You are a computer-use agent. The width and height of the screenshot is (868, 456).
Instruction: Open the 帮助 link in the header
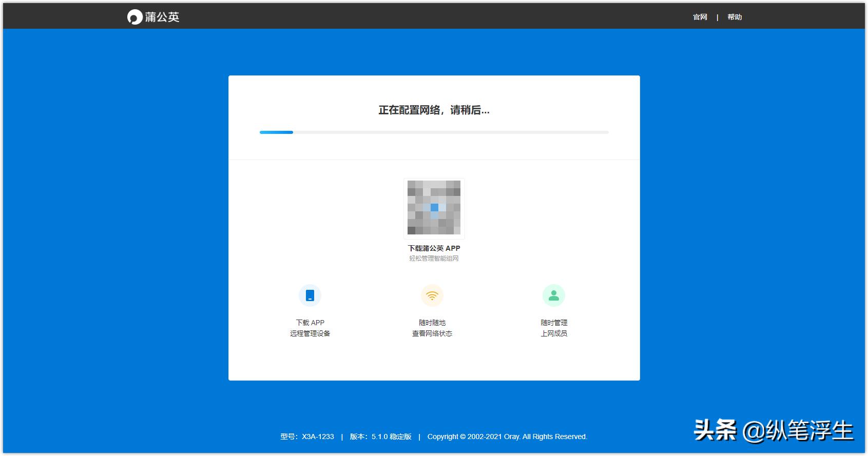click(735, 17)
